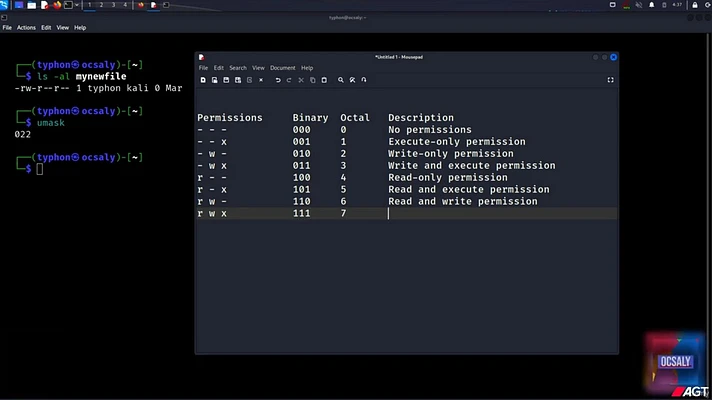Focus the Mousepad window button in taskbar
The width and height of the screenshot is (712, 400).
(x=153, y=5)
